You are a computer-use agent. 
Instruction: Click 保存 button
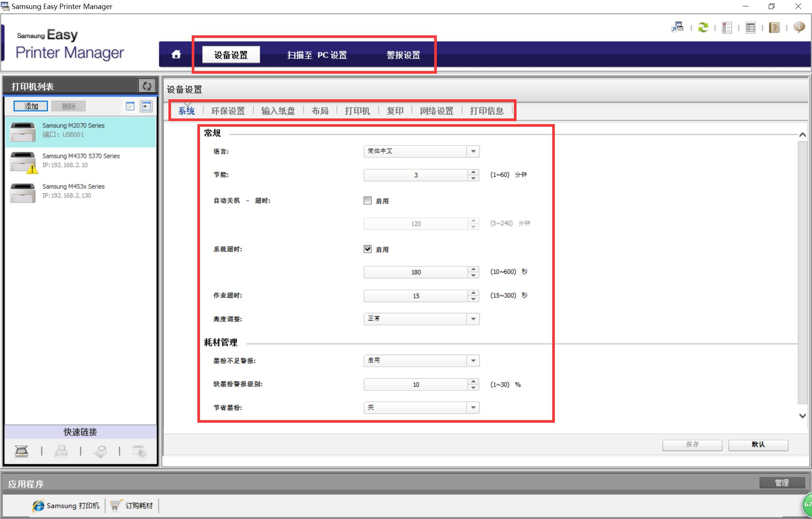(692, 445)
